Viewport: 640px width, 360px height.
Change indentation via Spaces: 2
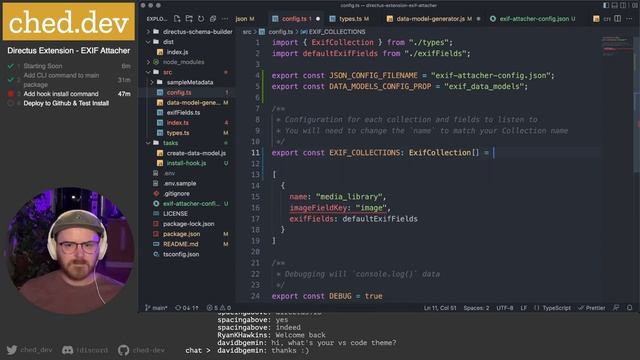(x=476, y=308)
